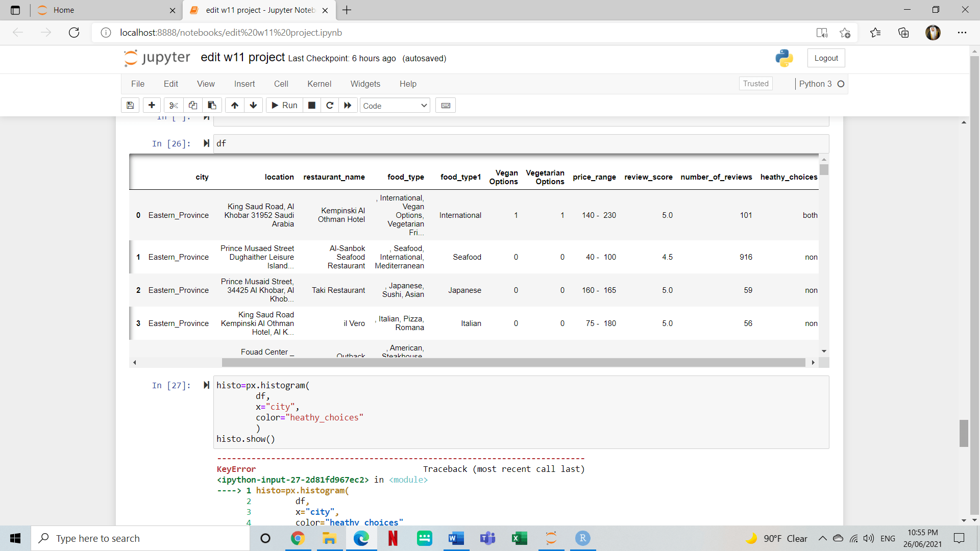
Task: Click the Python 3 kernel indicator
Action: (x=816, y=84)
